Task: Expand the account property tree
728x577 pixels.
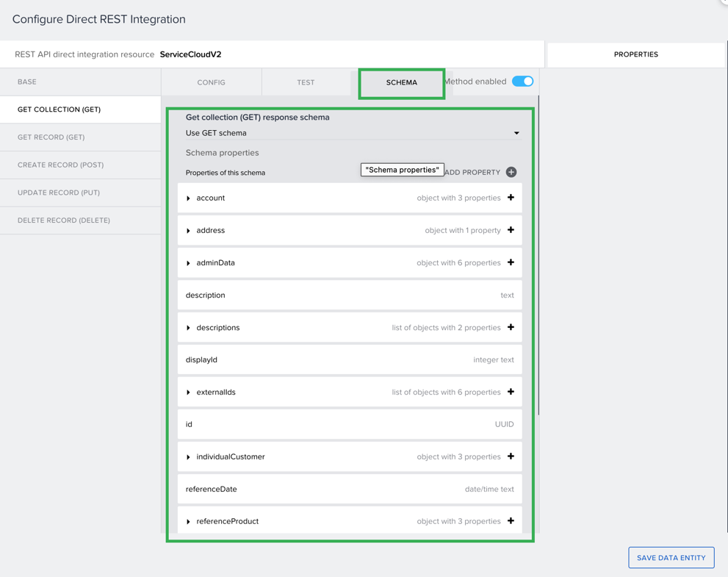Action: [x=189, y=198]
